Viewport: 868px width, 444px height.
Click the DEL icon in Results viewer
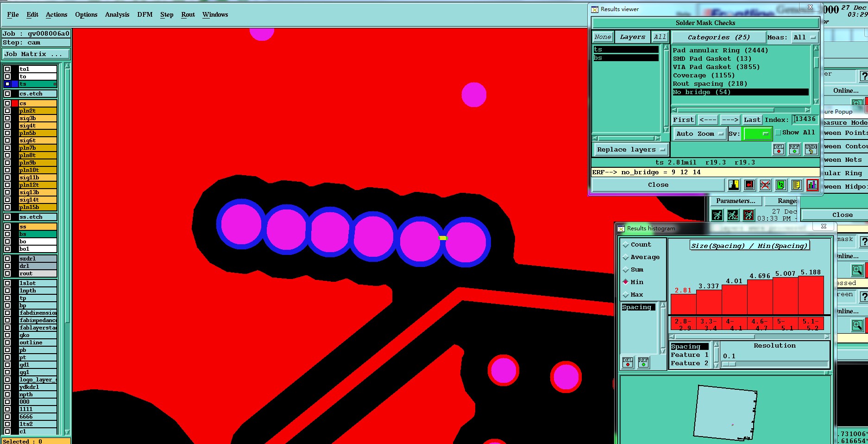(779, 149)
